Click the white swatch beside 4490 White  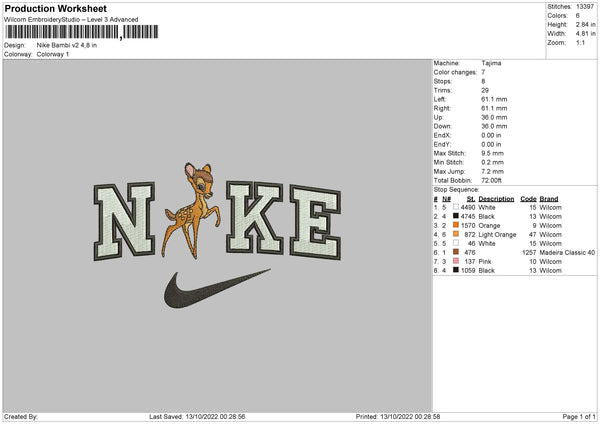click(x=456, y=207)
